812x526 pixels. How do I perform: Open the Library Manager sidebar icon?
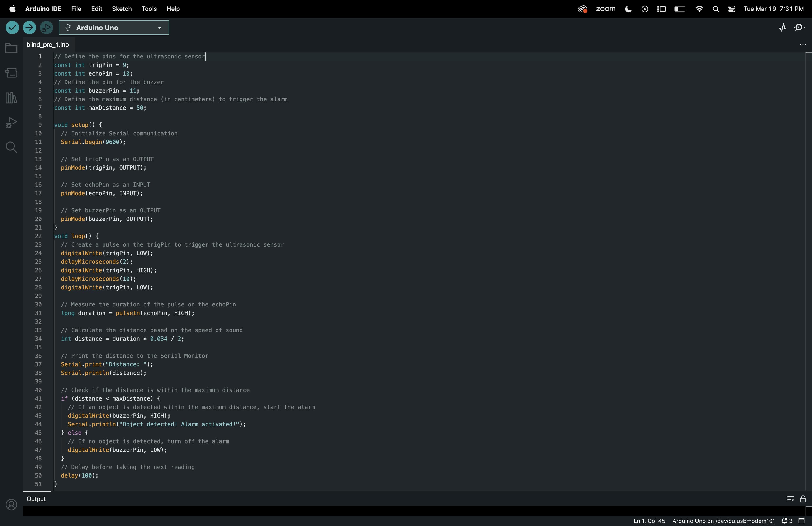point(11,98)
